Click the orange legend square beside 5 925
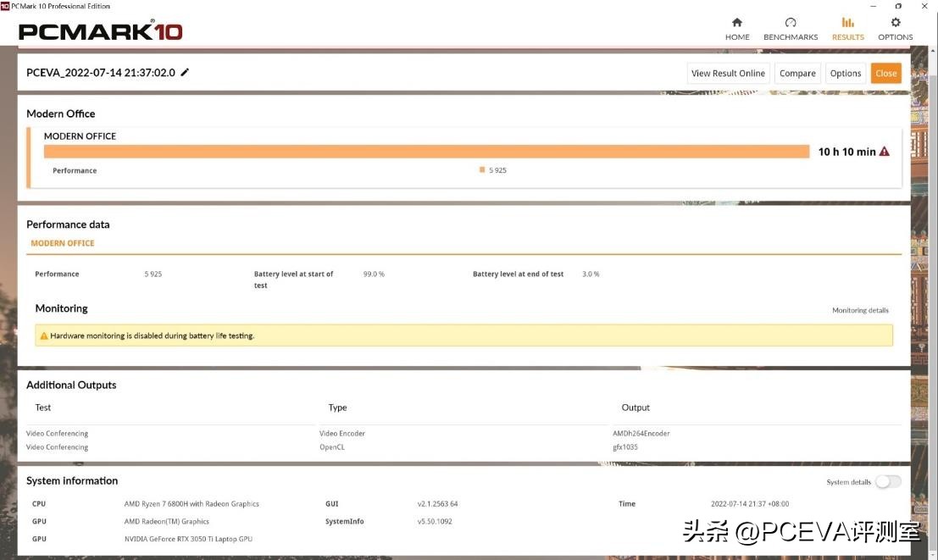Image resolution: width=938 pixels, height=560 pixels. [x=482, y=170]
